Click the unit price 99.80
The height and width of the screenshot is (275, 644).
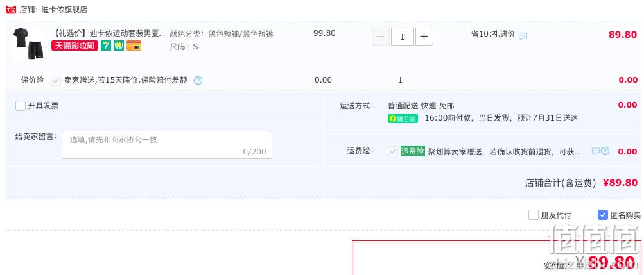(324, 33)
